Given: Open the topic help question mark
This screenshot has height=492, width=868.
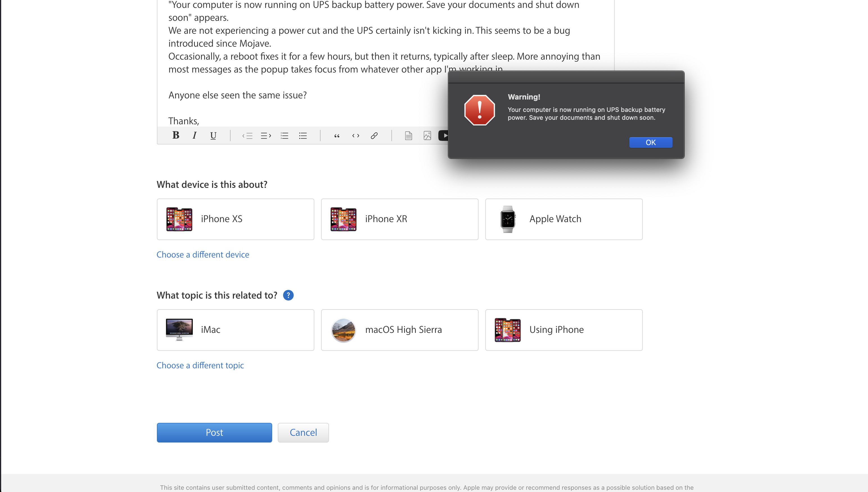Looking at the screenshot, I should [288, 295].
